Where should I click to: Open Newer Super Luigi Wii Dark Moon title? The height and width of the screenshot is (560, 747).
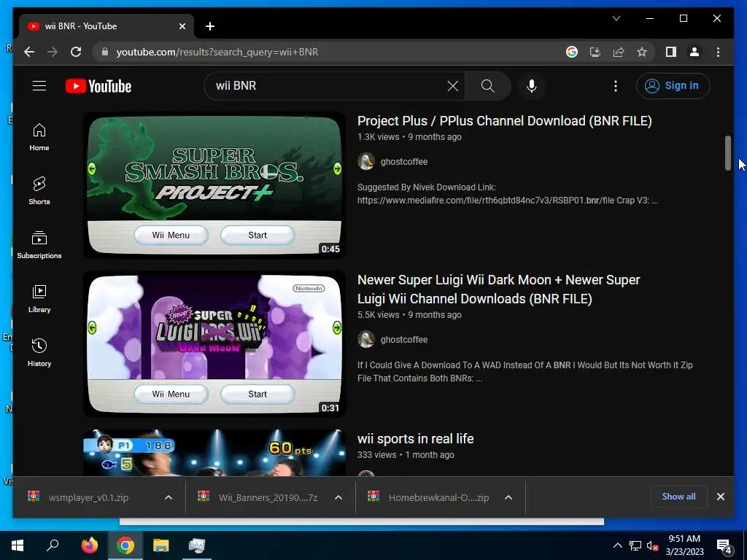(499, 289)
